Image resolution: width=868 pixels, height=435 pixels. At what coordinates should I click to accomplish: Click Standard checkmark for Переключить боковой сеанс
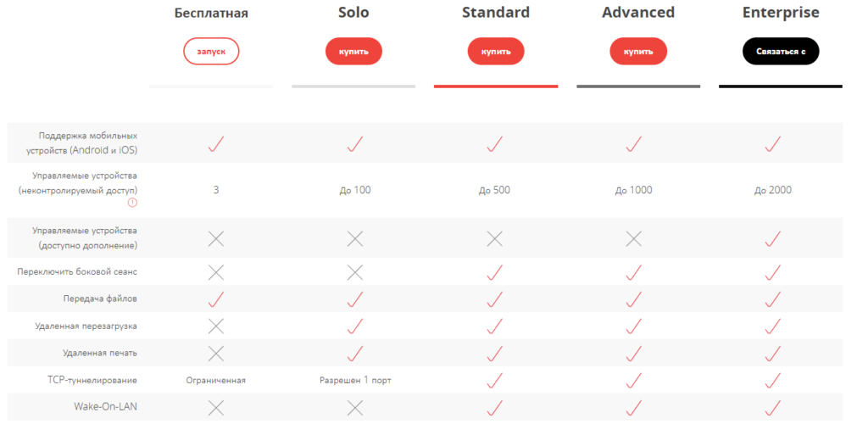495,272
